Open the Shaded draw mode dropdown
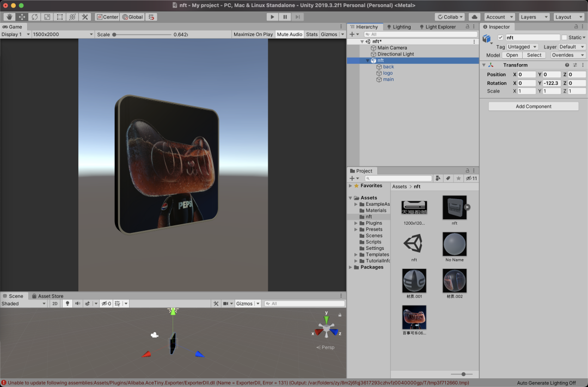This screenshot has width=588, height=387. coord(23,303)
